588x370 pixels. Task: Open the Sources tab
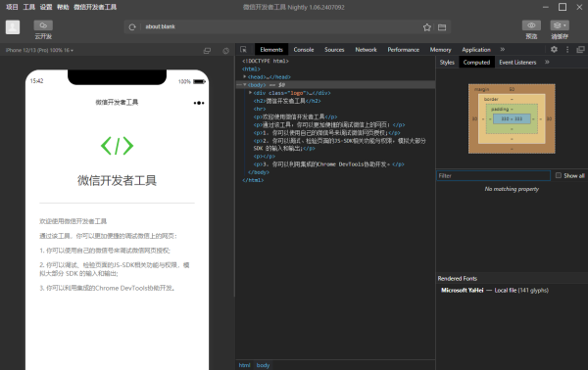(x=334, y=50)
